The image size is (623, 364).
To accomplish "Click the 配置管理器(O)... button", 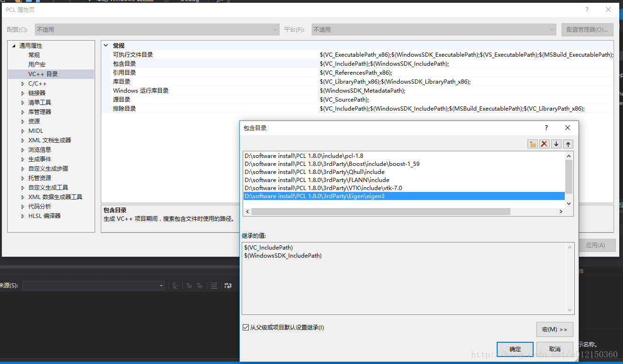I will [x=588, y=29].
